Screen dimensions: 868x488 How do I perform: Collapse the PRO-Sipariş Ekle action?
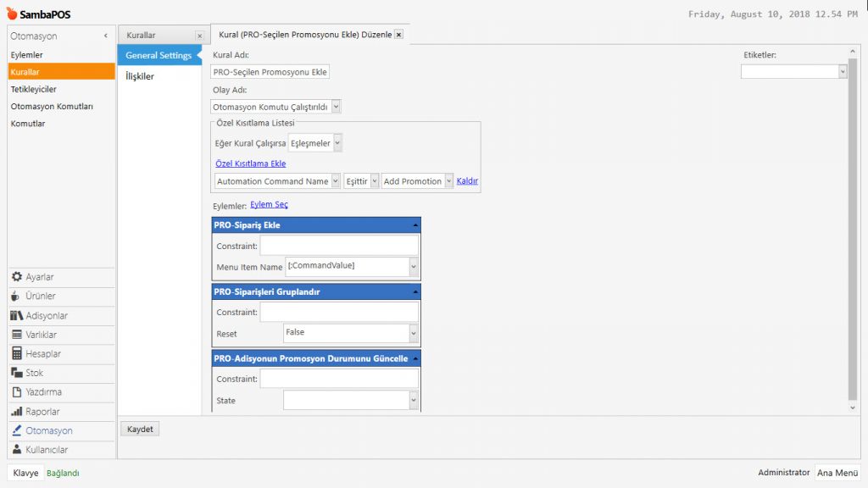415,225
